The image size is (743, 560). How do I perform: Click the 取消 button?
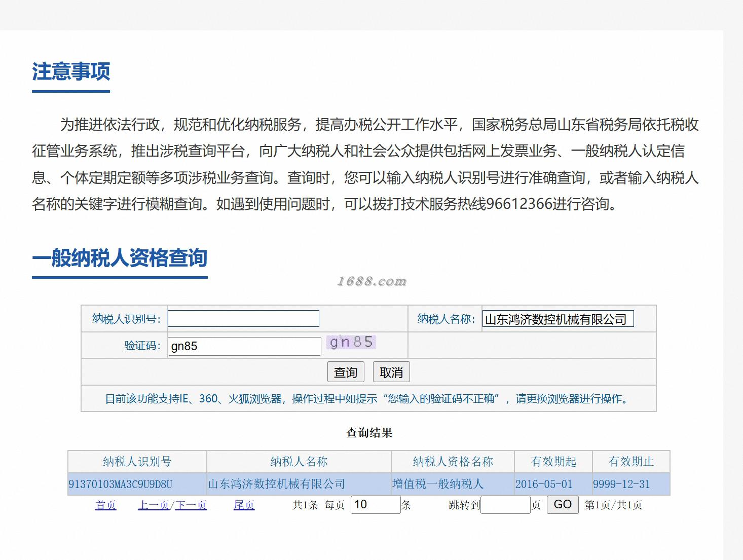point(391,372)
